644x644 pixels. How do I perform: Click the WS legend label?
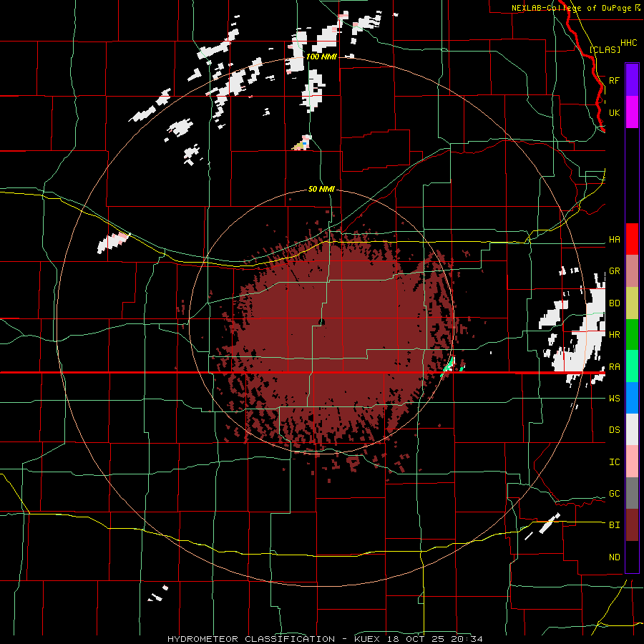point(614,399)
